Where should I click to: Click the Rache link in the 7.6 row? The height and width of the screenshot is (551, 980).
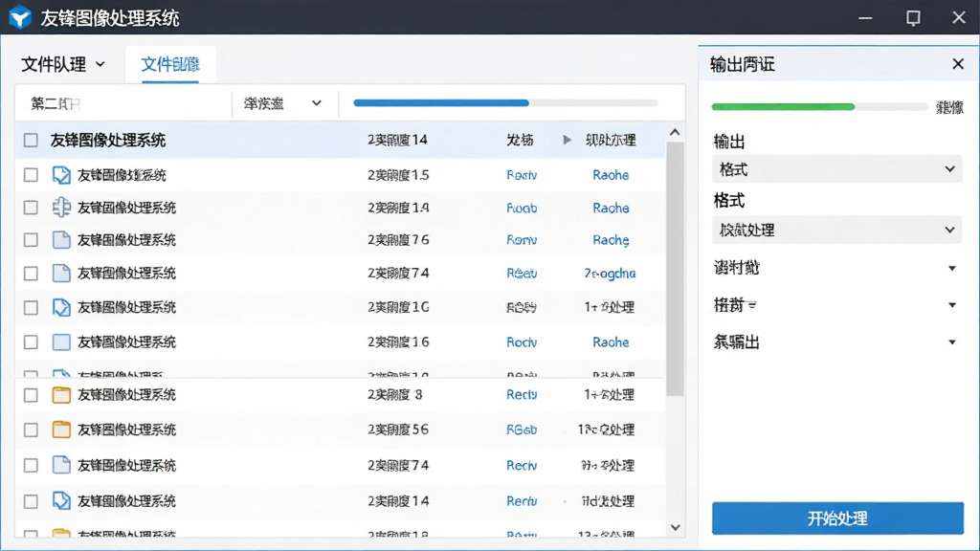611,240
